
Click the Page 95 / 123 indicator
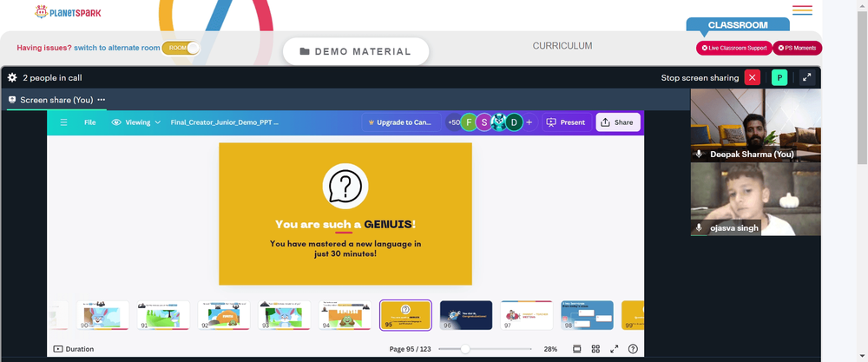click(x=411, y=349)
